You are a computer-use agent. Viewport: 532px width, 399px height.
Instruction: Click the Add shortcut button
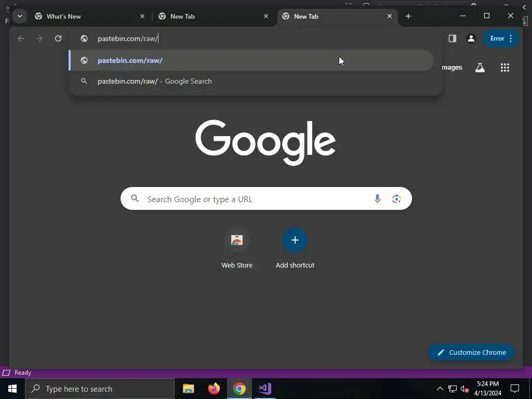(x=295, y=248)
